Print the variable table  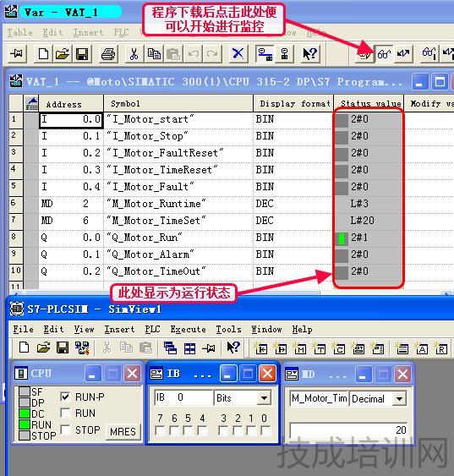pos(108,54)
